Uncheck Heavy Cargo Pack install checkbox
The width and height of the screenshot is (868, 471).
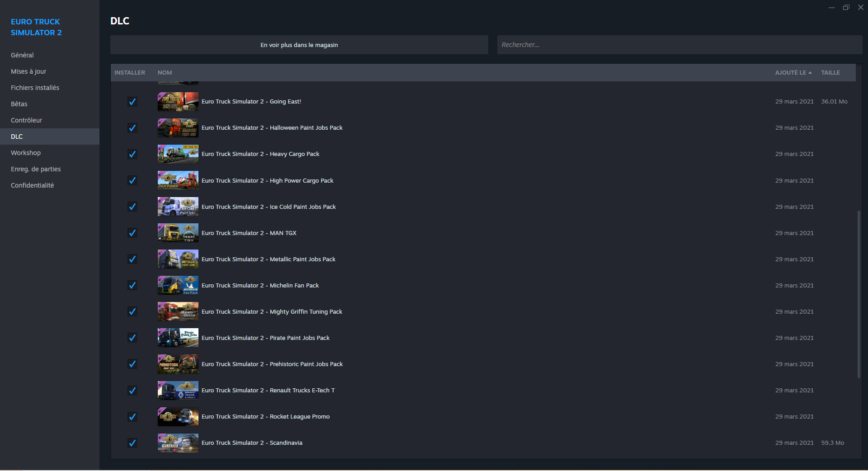[132, 154]
